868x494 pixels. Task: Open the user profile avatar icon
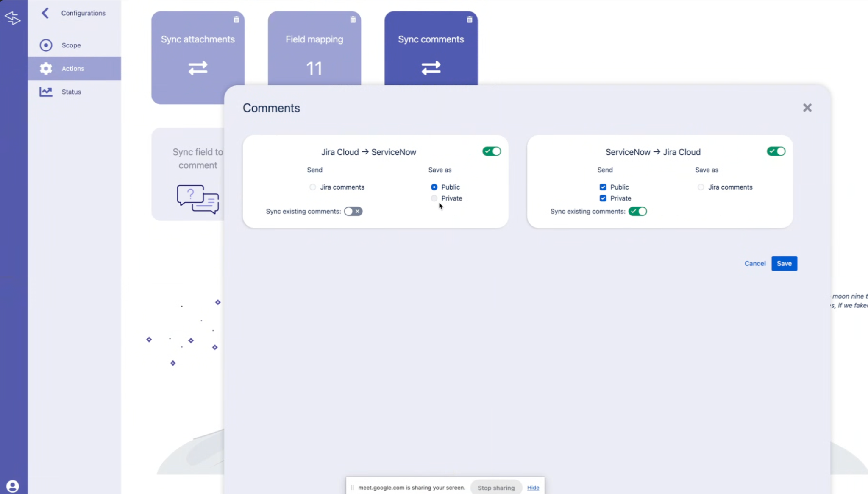pyautogui.click(x=13, y=486)
